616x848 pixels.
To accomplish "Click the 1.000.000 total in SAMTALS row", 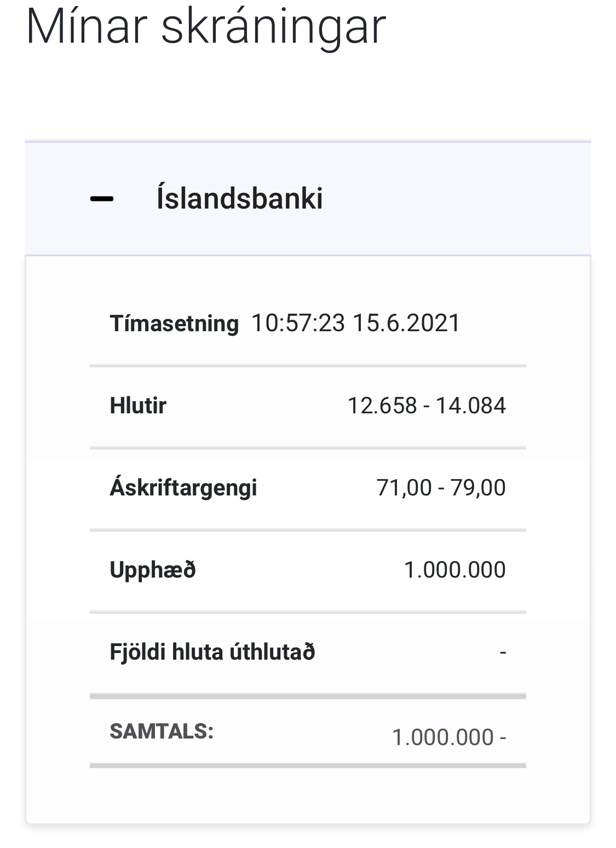I will click(x=443, y=737).
